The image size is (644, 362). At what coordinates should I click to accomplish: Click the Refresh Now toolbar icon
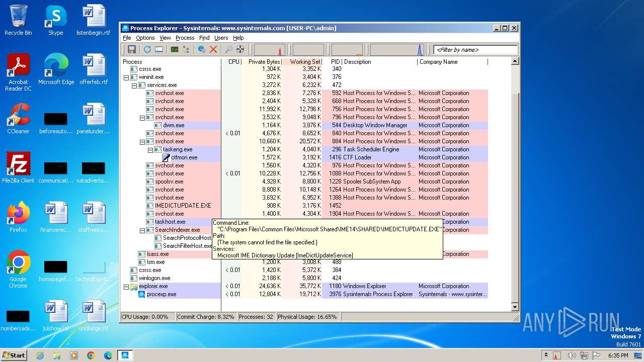[147, 49]
